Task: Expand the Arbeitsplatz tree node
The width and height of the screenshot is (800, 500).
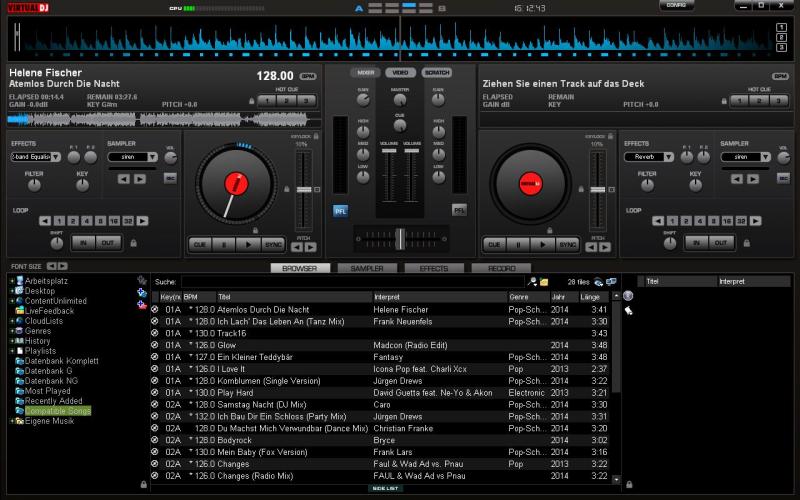Action: pos(12,281)
